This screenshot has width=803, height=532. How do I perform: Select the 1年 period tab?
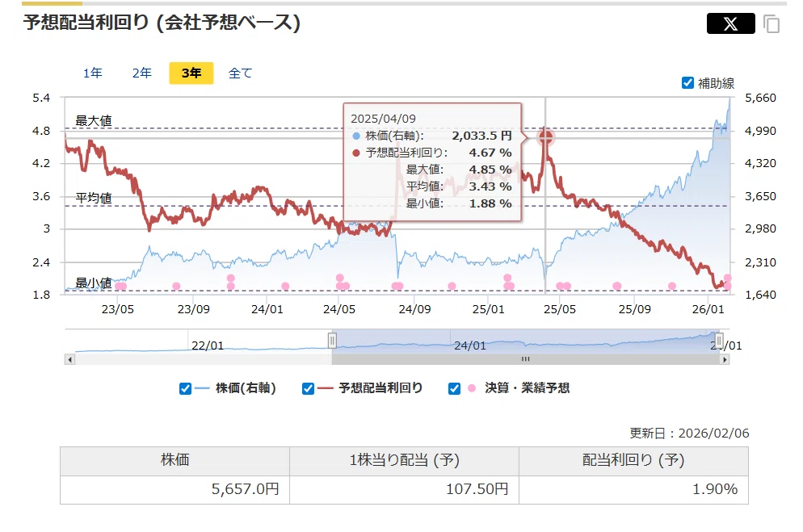(x=93, y=73)
